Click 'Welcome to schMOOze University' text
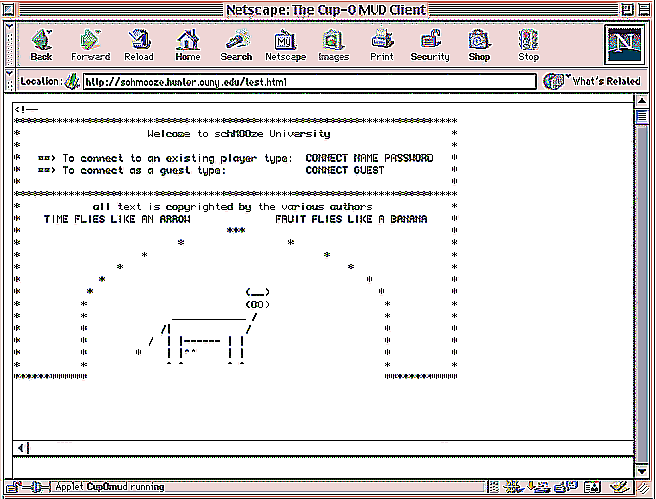 click(238, 133)
